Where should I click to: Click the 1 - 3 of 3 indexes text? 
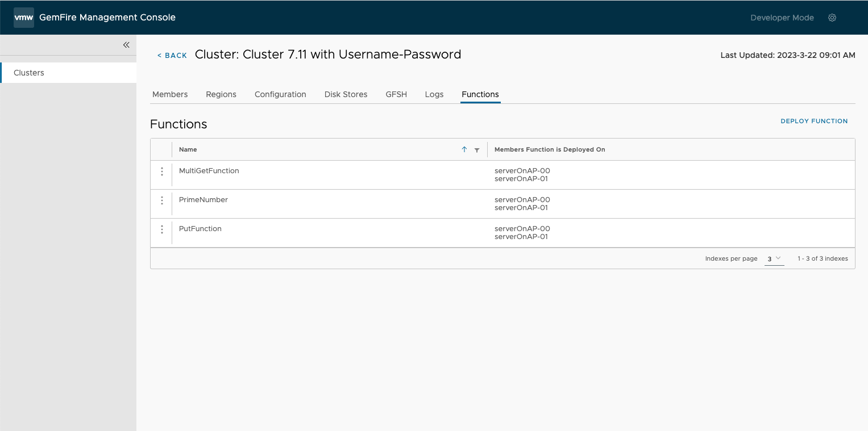[x=823, y=258]
